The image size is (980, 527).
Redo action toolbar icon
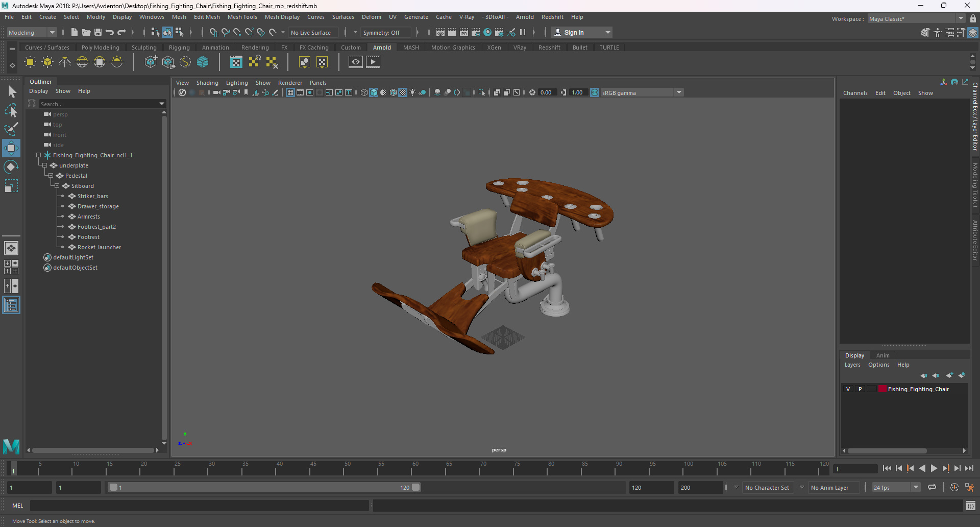(x=121, y=32)
